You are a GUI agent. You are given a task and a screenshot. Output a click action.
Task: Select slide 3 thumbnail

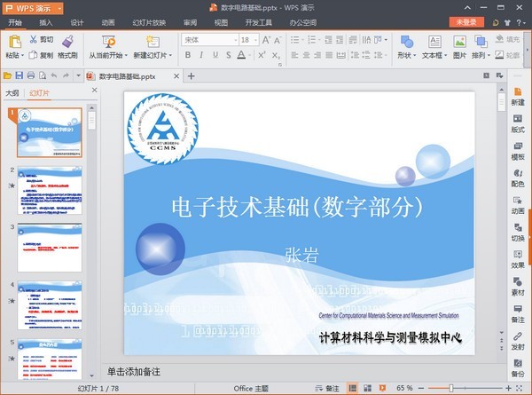click(x=50, y=248)
